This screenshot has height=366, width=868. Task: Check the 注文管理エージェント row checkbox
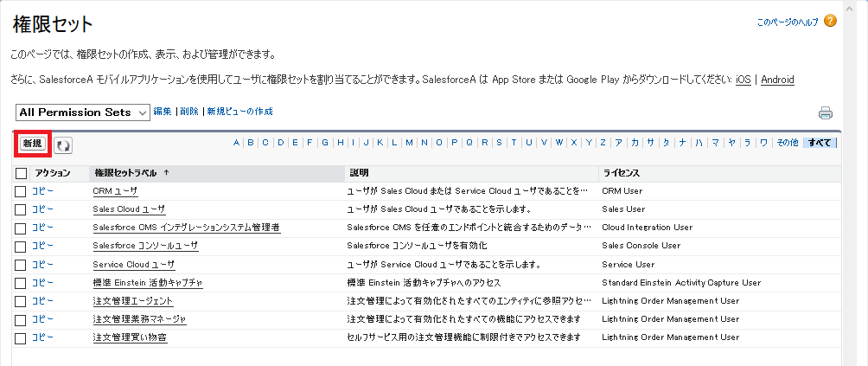tap(21, 302)
